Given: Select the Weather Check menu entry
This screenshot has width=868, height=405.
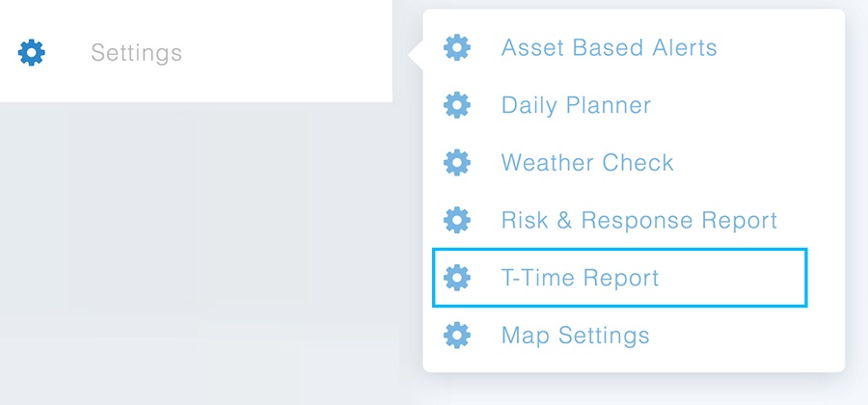Looking at the screenshot, I should pos(587,163).
